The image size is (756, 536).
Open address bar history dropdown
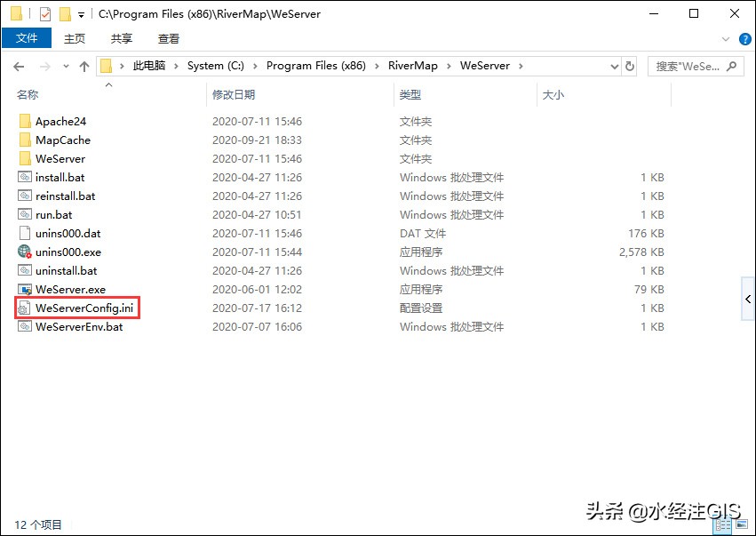pos(614,66)
